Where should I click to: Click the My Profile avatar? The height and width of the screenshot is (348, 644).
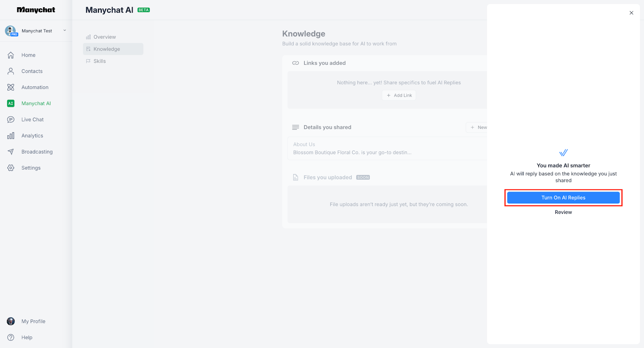pos(11,321)
